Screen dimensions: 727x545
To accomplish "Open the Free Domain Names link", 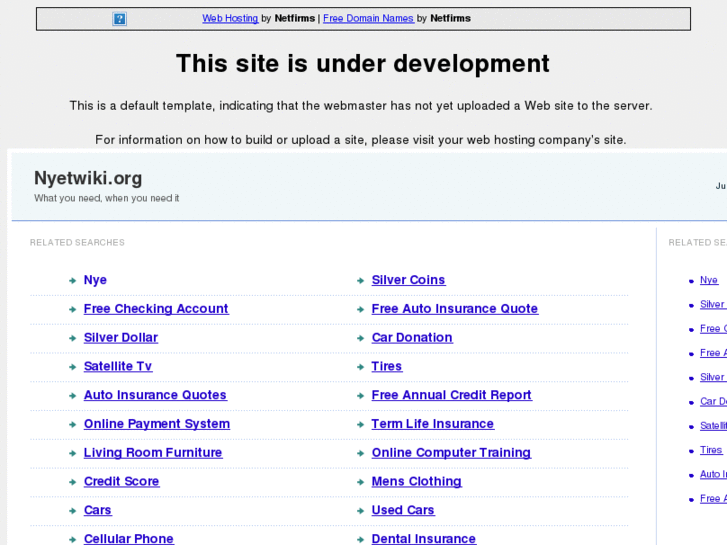I will [368, 19].
